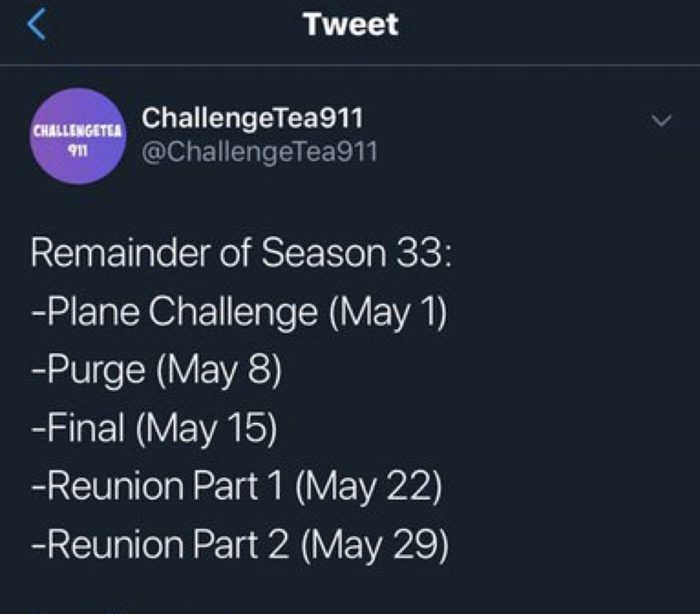The image size is (700, 614).
Task: Select the 'Remainder of Season 33:' line
Action: (x=241, y=252)
